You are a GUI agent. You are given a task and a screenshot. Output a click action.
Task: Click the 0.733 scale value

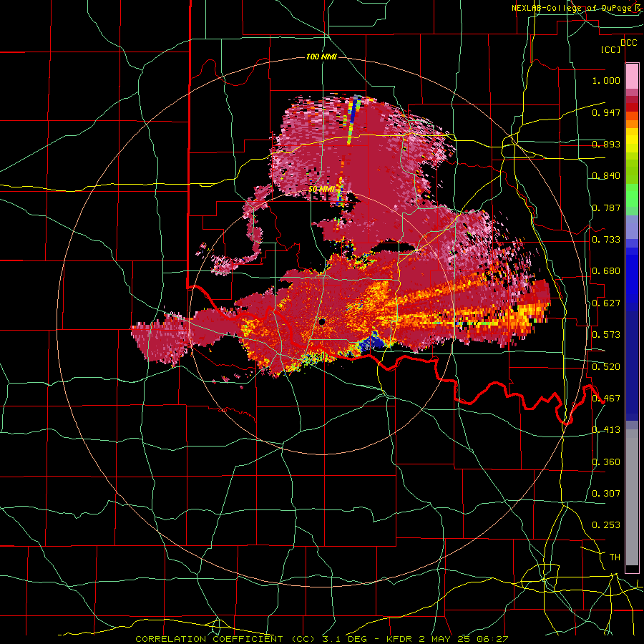click(606, 240)
